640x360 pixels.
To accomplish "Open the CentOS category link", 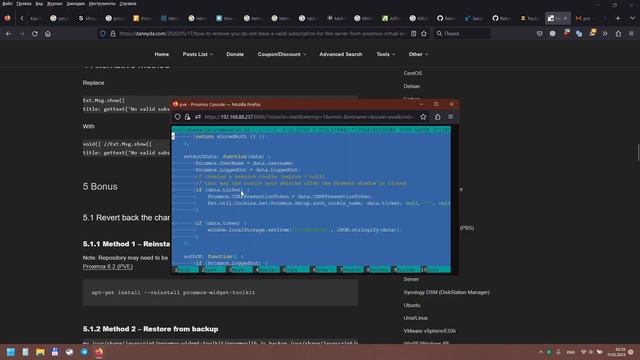I will 413,73.
